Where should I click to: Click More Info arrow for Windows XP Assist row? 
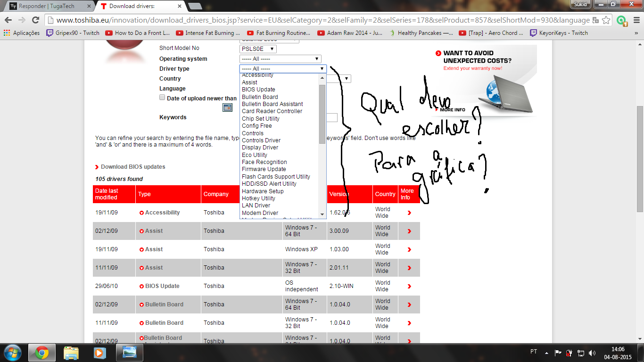(409, 249)
